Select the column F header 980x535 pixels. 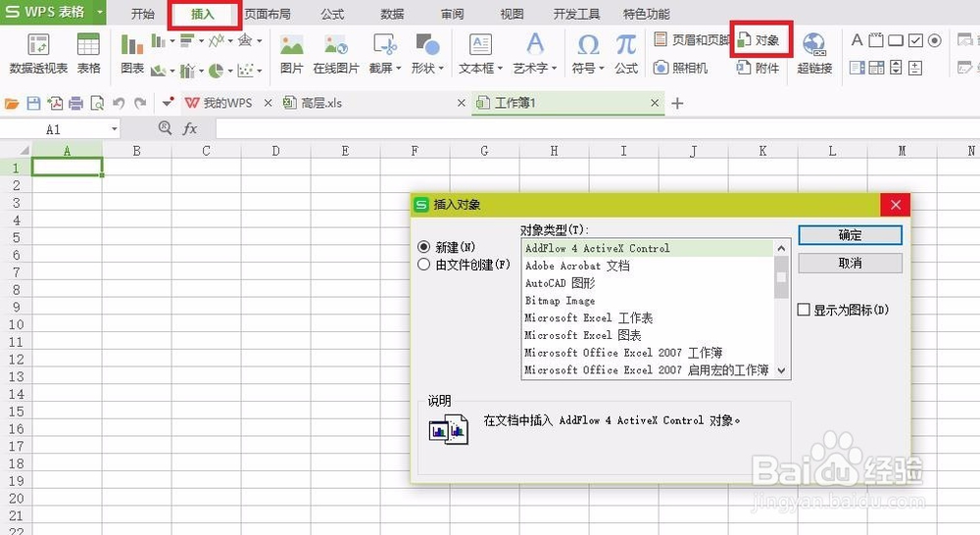pyautogui.click(x=415, y=151)
